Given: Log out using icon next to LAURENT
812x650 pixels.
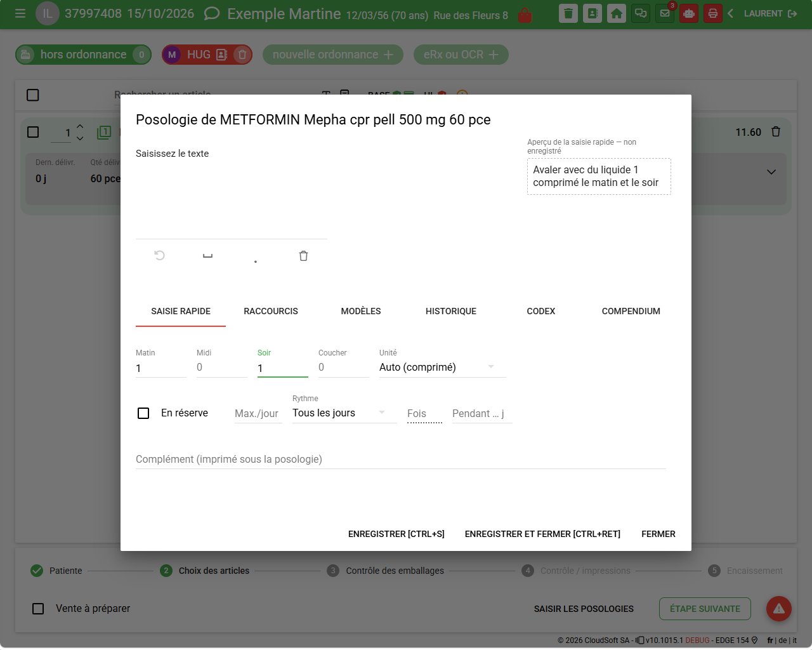Looking at the screenshot, I should tap(792, 13).
